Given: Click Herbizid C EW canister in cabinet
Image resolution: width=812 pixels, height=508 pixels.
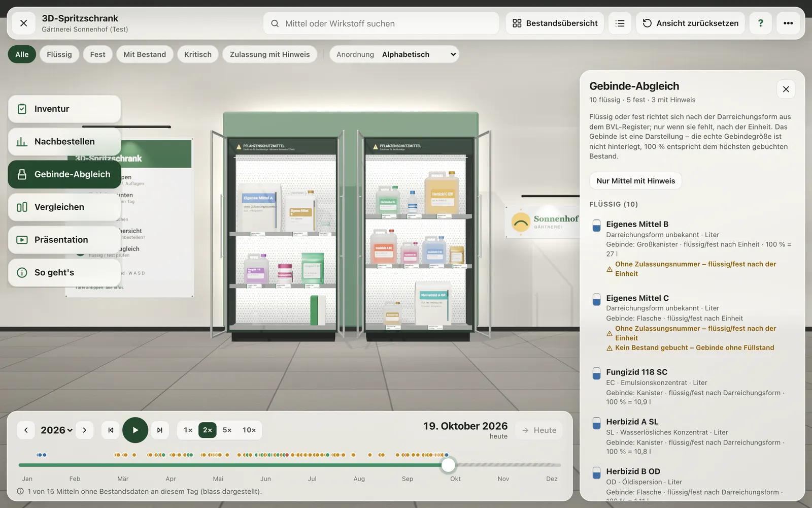Looking at the screenshot, I should [442, 194].
